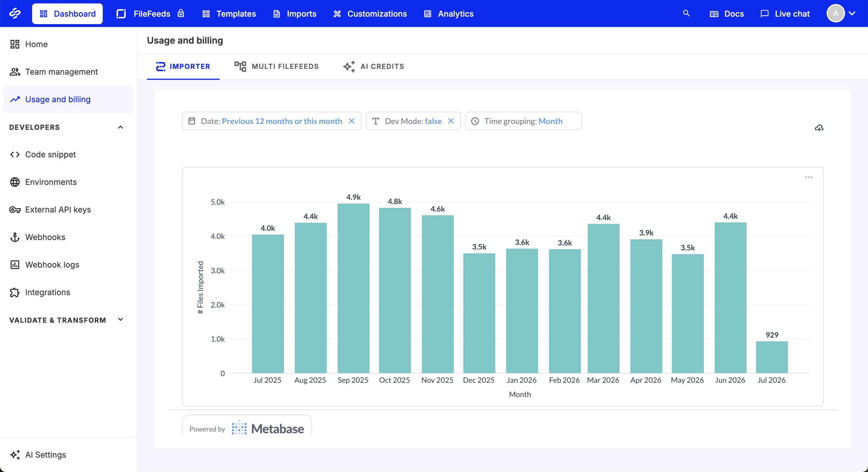Click the app logo in the top-left corner

coord(15,13)
